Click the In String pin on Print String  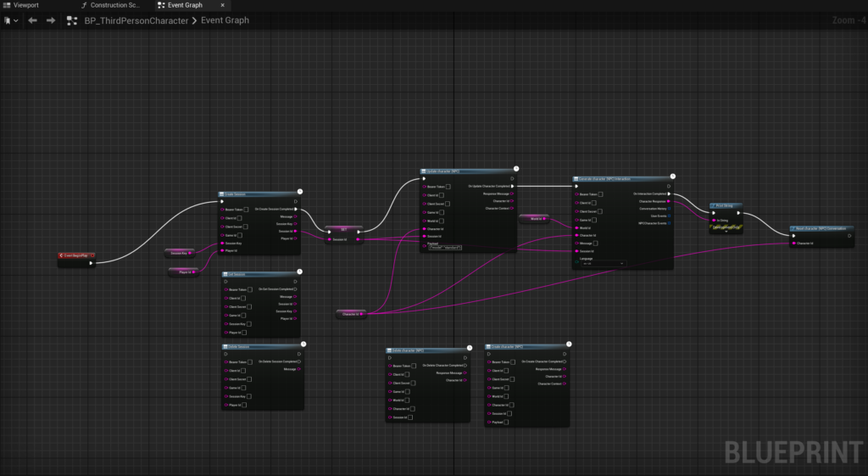point(714,221)
